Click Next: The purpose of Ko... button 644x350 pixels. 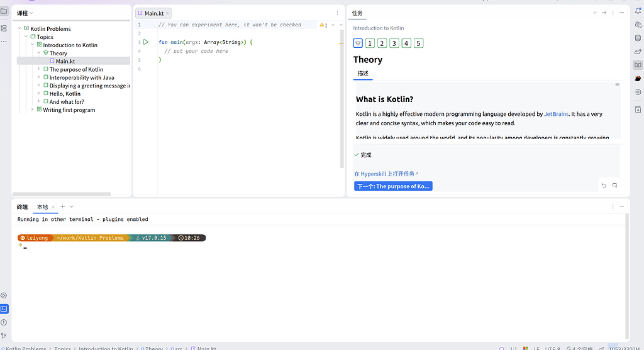pyautogui.click(x=393, y=186)
